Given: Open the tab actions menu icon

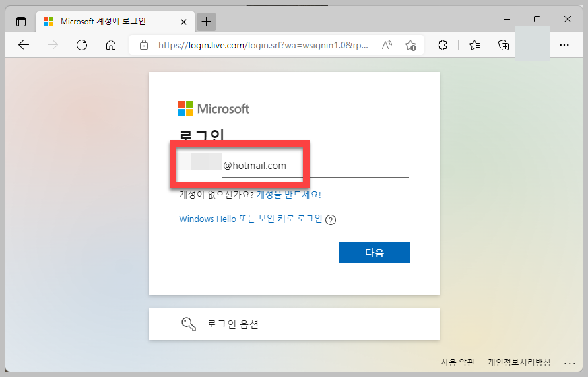Looking at the screenshot, I should point(21,22).
